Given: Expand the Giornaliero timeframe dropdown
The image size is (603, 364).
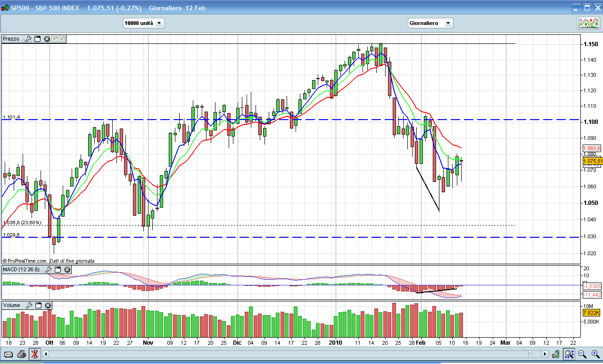Looking at the screenshot, I should click(430, 23).
